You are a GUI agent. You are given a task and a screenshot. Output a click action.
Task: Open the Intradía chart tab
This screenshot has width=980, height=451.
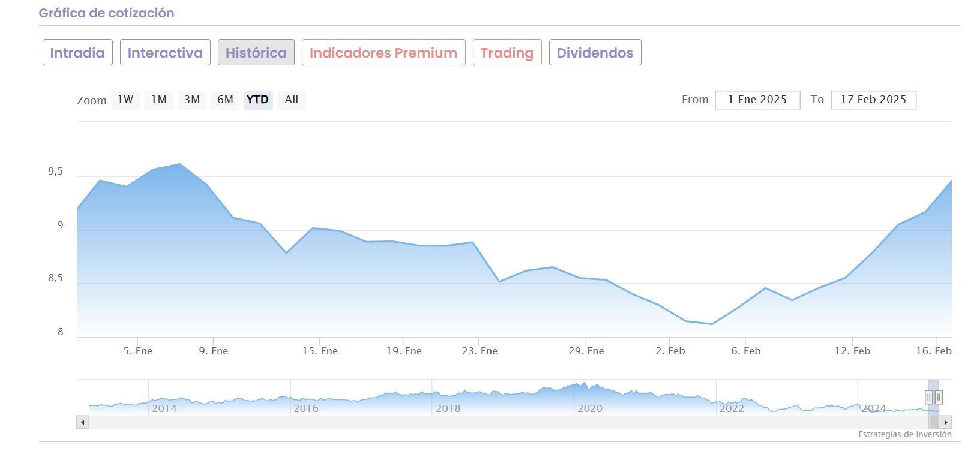pos(77,53)
